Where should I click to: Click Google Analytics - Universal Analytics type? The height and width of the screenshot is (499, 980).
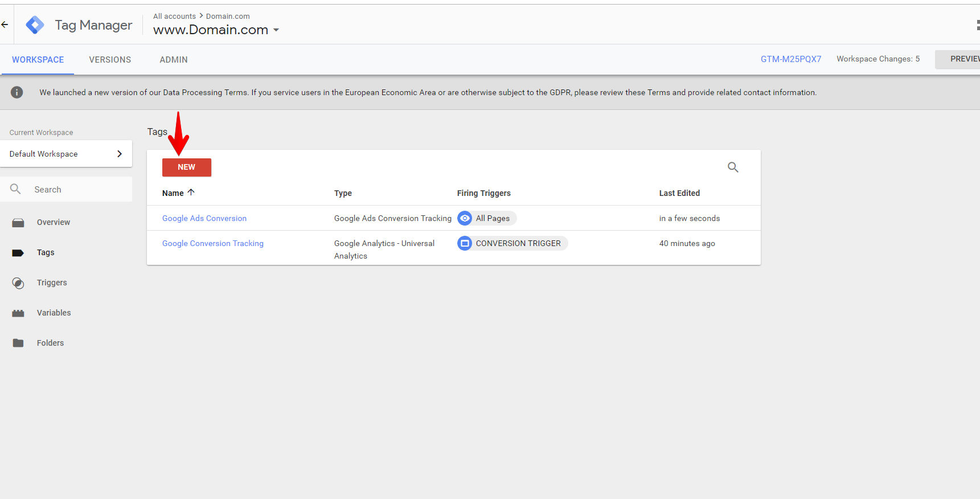pyautogui.click(x=384, y=249)
